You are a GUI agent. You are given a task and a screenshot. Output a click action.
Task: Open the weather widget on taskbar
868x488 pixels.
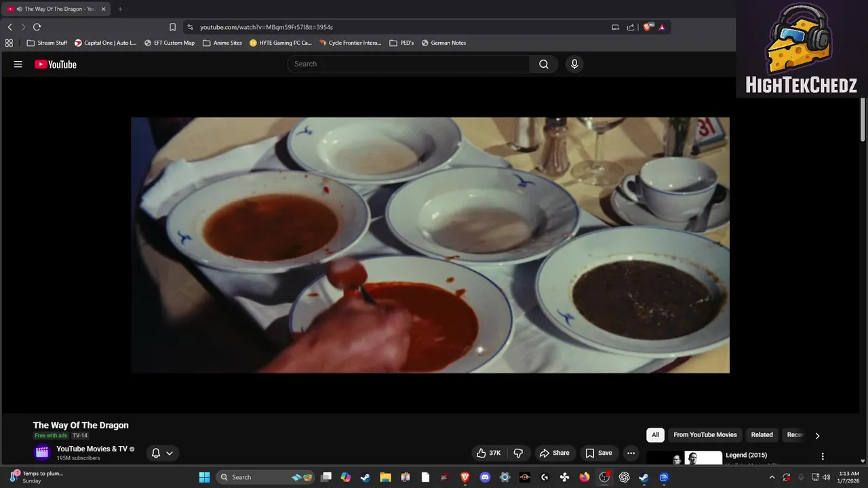(36, 477)
